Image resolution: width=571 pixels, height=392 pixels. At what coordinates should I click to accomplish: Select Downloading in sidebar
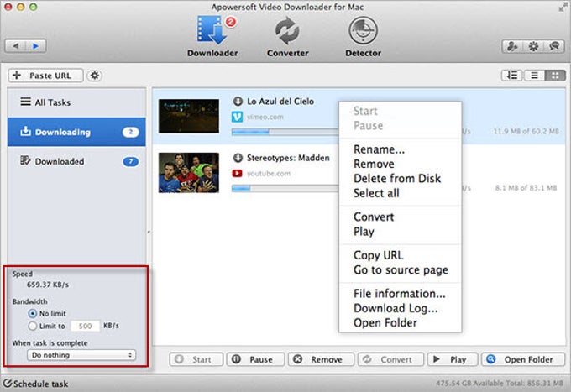tap(76, 132)
